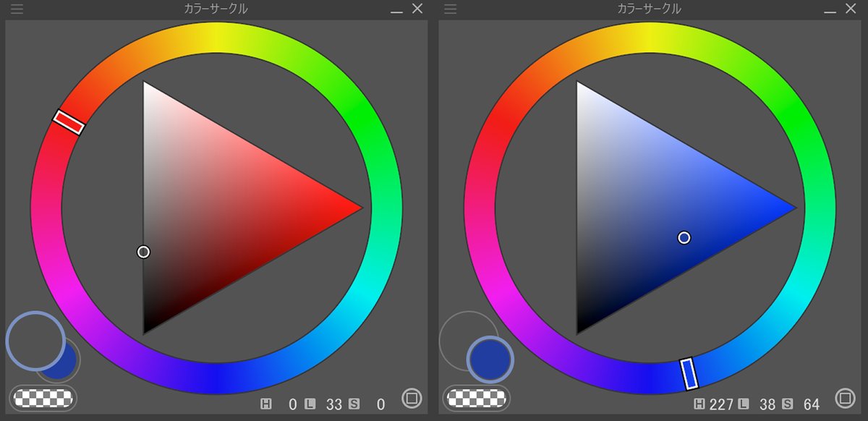Click the luminance value 33 in left panel

tap(334, 404)
